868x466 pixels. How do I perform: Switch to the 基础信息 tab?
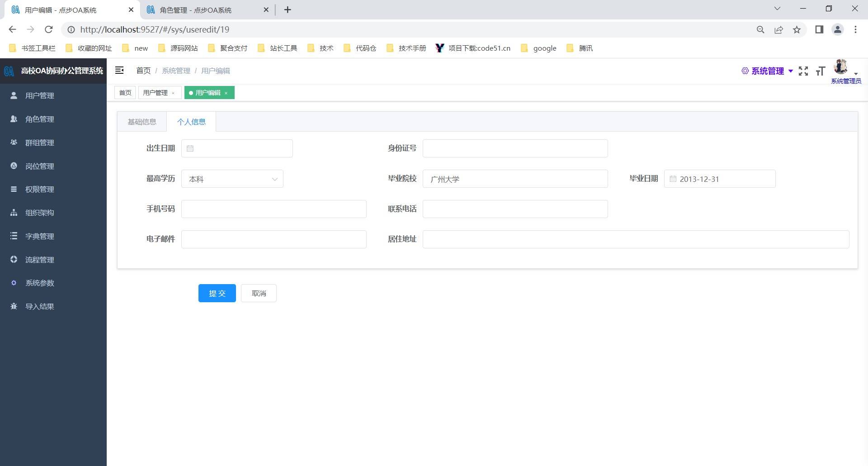142,122
